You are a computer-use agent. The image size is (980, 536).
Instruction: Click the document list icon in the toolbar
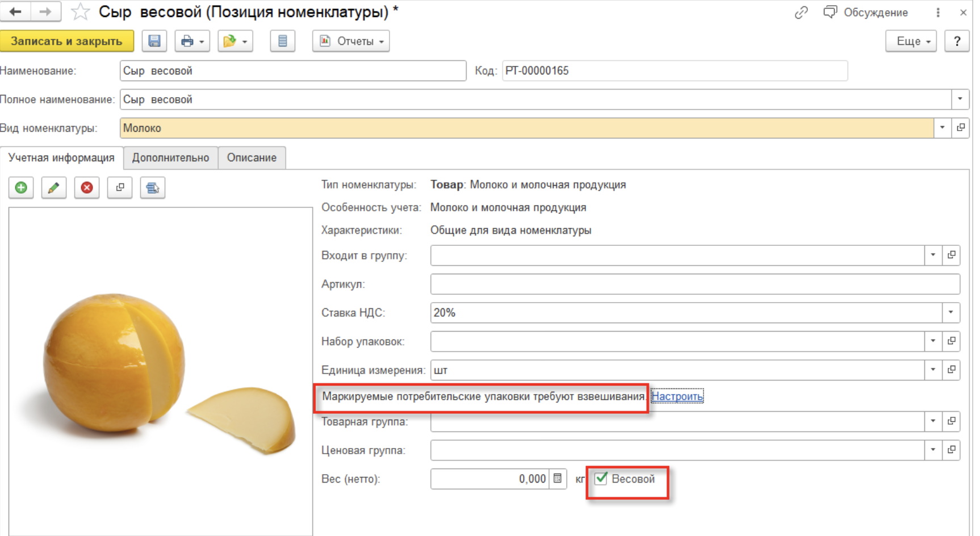point(282,41)
